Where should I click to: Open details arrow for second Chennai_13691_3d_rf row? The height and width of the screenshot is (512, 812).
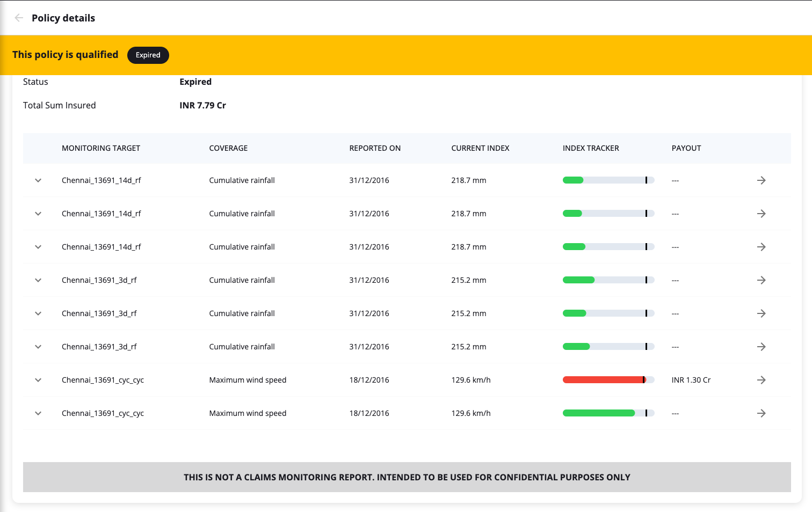point(761,313)
